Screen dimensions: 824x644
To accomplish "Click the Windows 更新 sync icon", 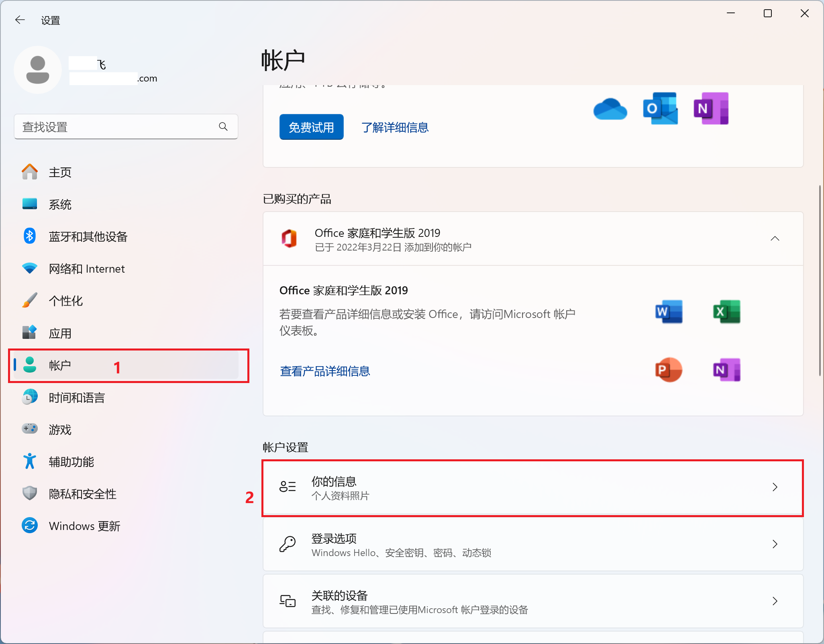I will pyautogui.click(x=30, y=526).
